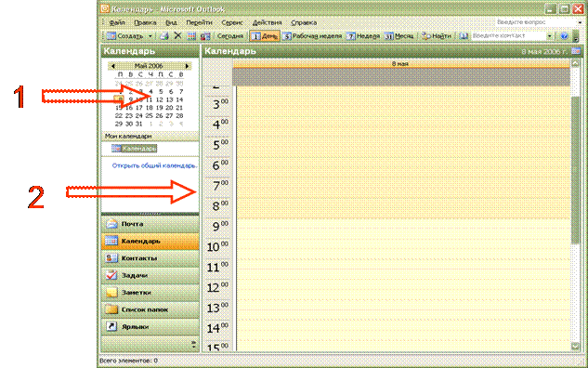Image resolution: width=588 pixels, height=368 pixels.
Task: Open the Контакты pane
Action: [x=150, y=258]
